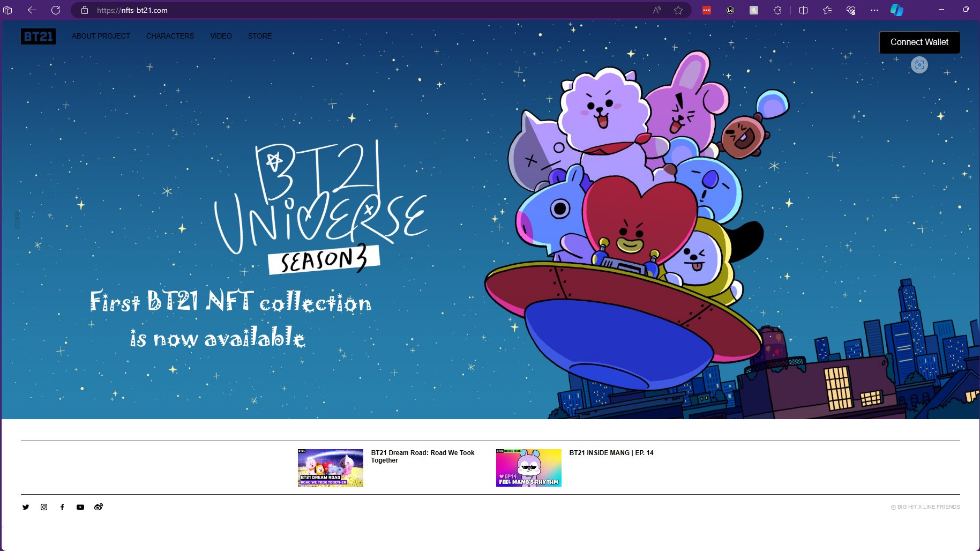The height and width of the screenshot is (551, 980).
Task: Click the BT21 Dream Road video thumbnail
Action: (330, 467)
